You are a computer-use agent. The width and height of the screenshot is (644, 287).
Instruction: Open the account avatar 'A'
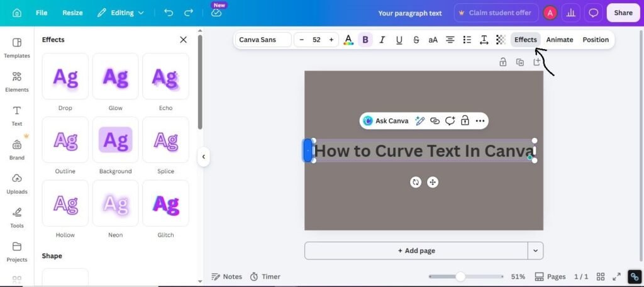[550, 13]
